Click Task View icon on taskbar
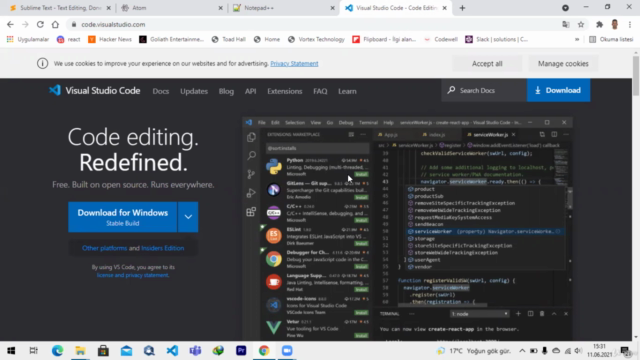640x360 pixels. point(34,351)
